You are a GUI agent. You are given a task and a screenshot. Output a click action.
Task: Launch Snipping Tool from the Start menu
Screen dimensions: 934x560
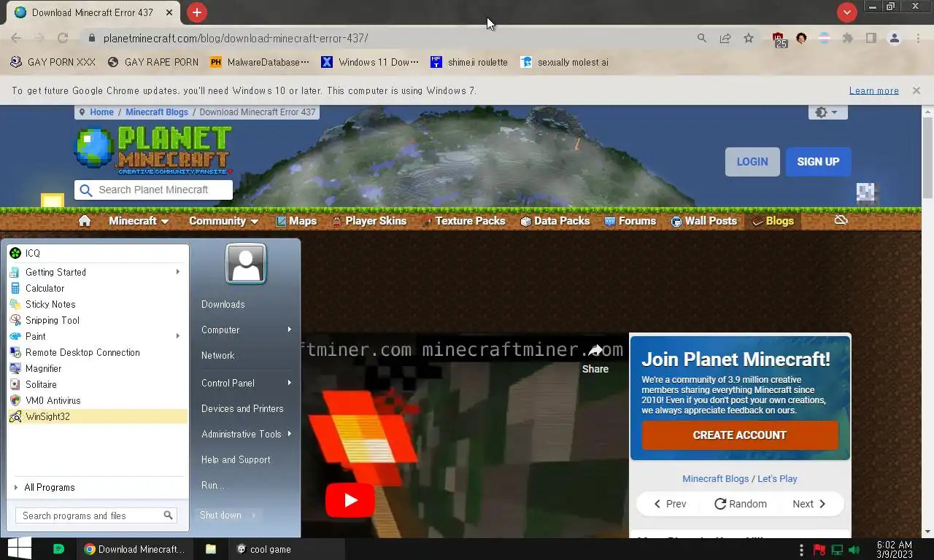(x=98, y=320)
